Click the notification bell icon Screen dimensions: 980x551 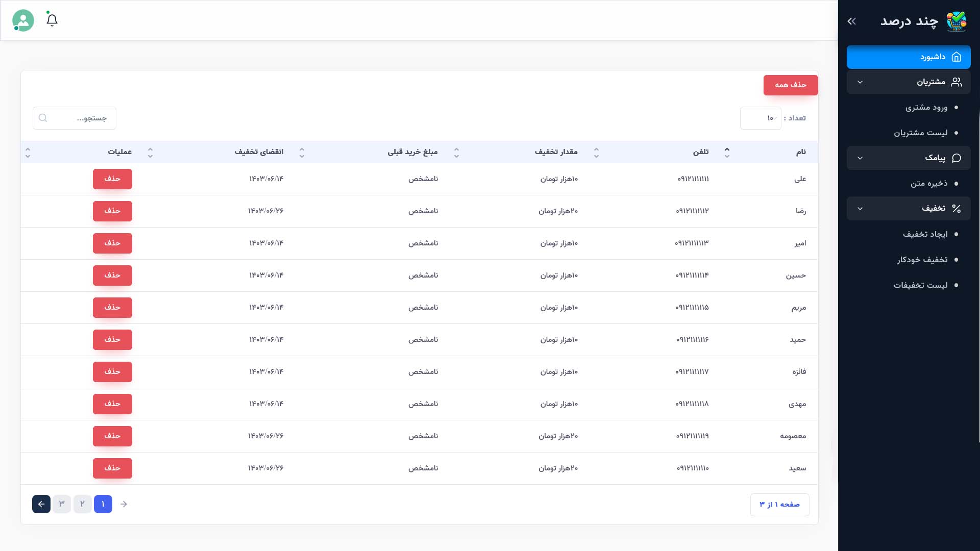coord(52,20)
